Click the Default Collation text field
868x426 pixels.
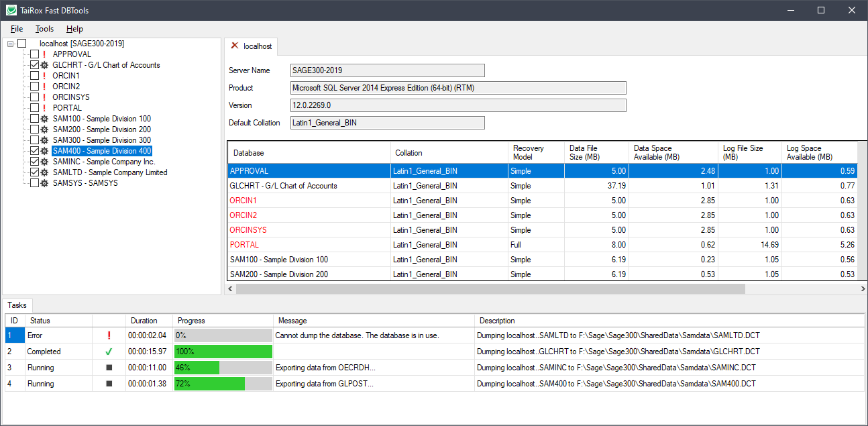[387, 123]
